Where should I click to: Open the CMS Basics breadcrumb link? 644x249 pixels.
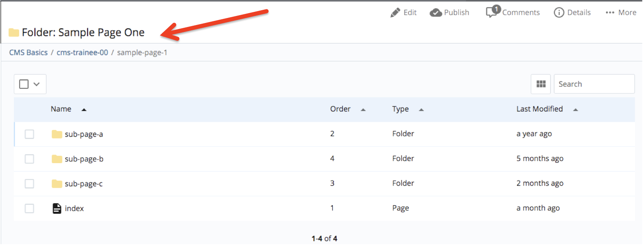28,53
